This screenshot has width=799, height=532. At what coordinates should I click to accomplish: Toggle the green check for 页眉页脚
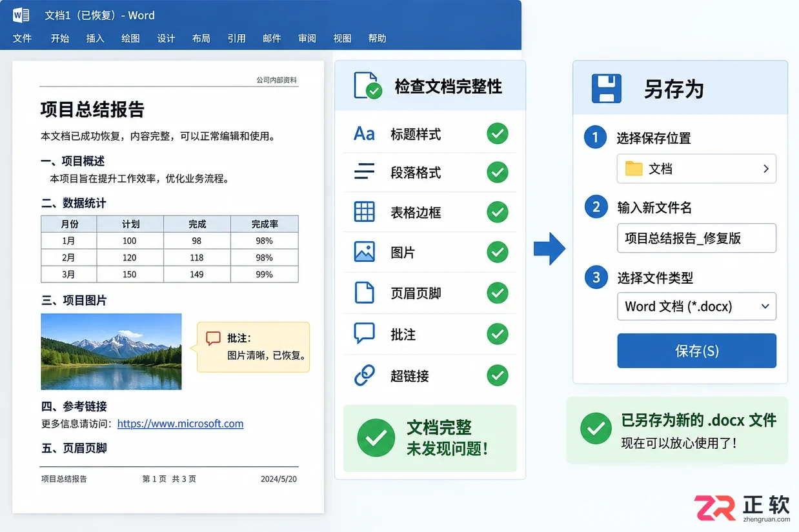497,293
